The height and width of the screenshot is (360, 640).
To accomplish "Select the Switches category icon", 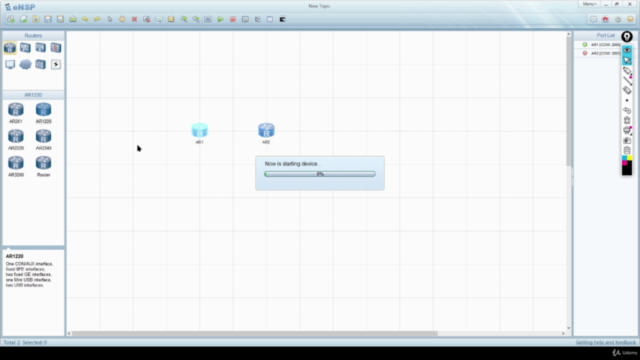I will click(25, 48).
